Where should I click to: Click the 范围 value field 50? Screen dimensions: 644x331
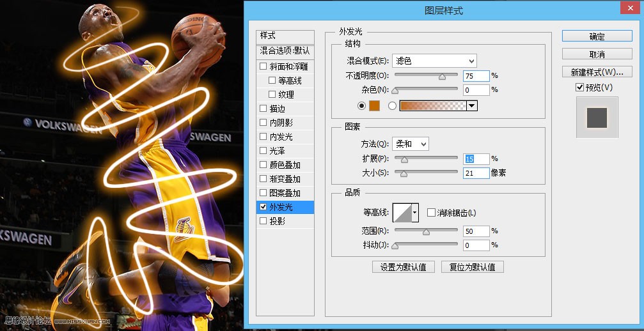pos(476,231)
